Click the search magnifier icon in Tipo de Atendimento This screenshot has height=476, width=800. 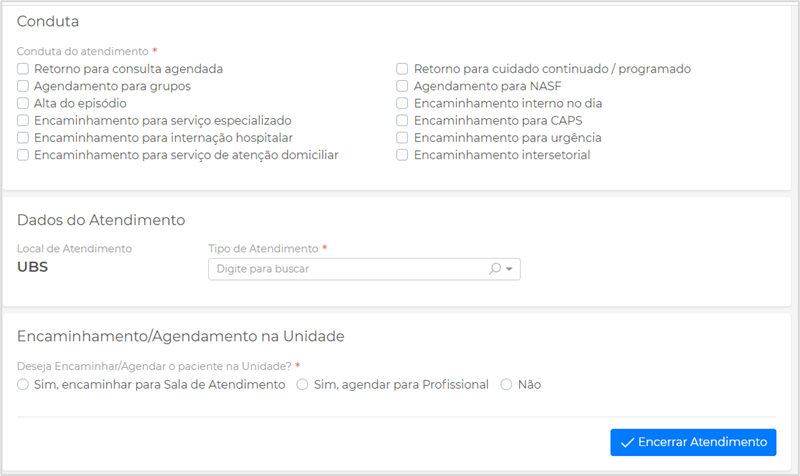(494, 269)
